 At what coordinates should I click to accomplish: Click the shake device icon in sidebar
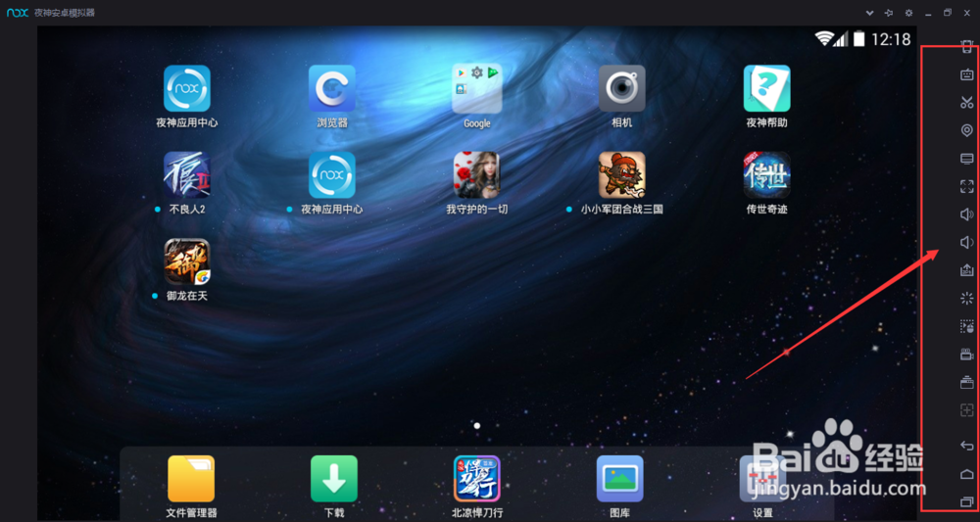967,46
